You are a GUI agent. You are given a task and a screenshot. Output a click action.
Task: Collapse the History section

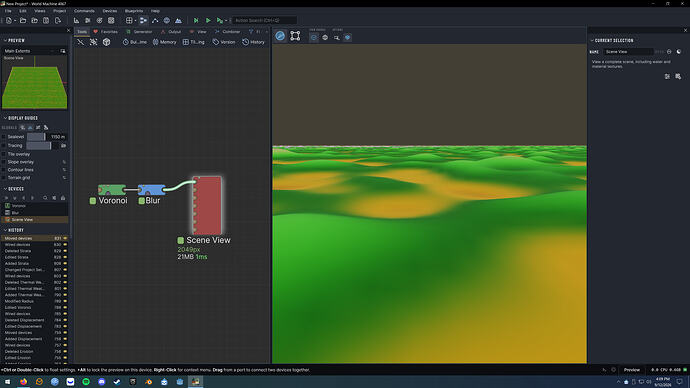click(x=5, y=230)
